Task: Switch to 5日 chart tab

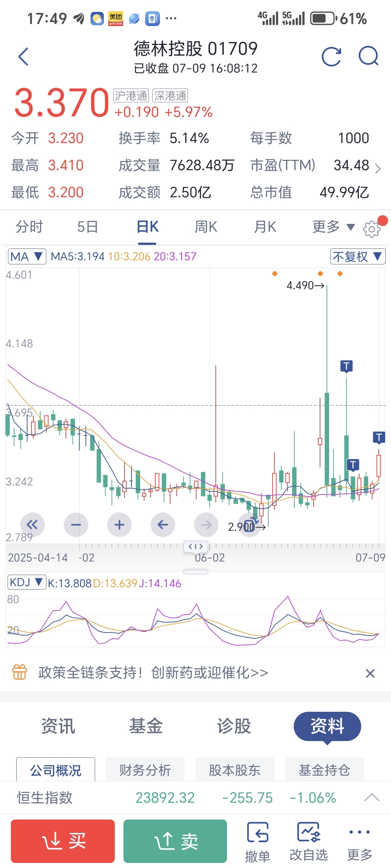Action: (x=88, y=227)
